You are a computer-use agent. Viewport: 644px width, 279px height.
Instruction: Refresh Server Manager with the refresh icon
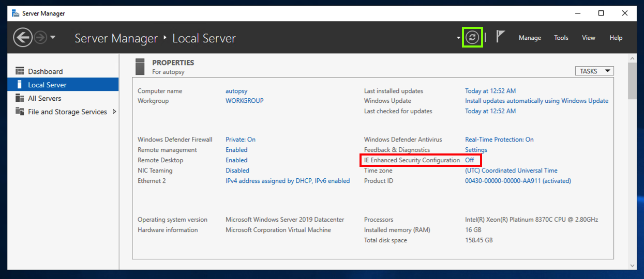tap(472, 37)
